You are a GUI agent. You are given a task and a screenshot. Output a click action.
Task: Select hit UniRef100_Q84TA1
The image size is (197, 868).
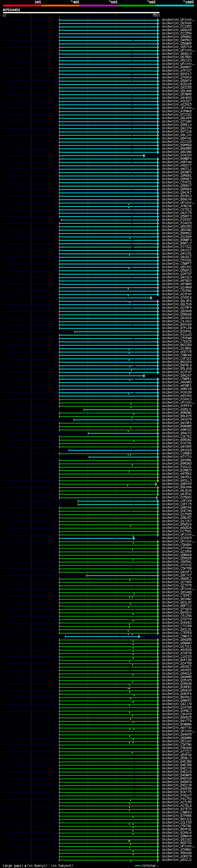pyautogui.click(x=176, y=139)
